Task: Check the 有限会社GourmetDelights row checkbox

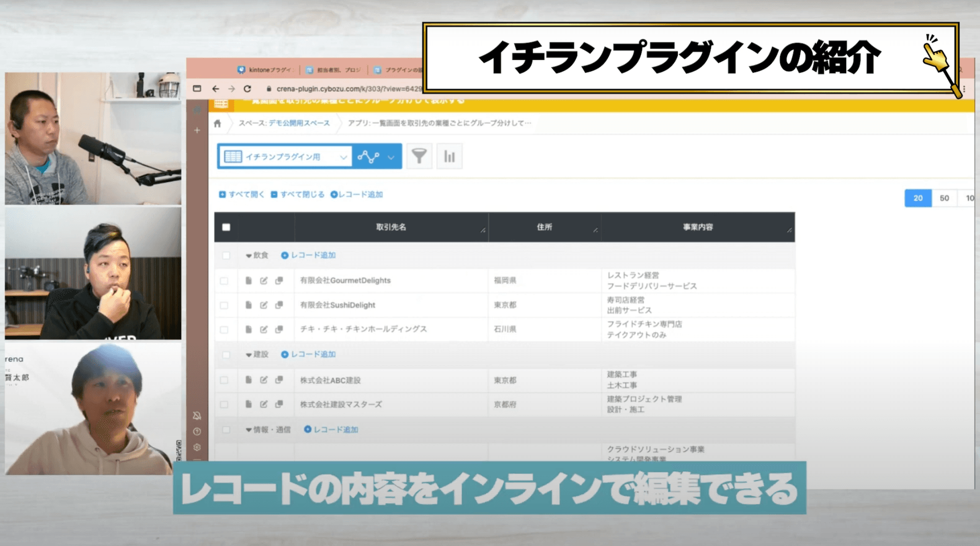Action: 224,281
